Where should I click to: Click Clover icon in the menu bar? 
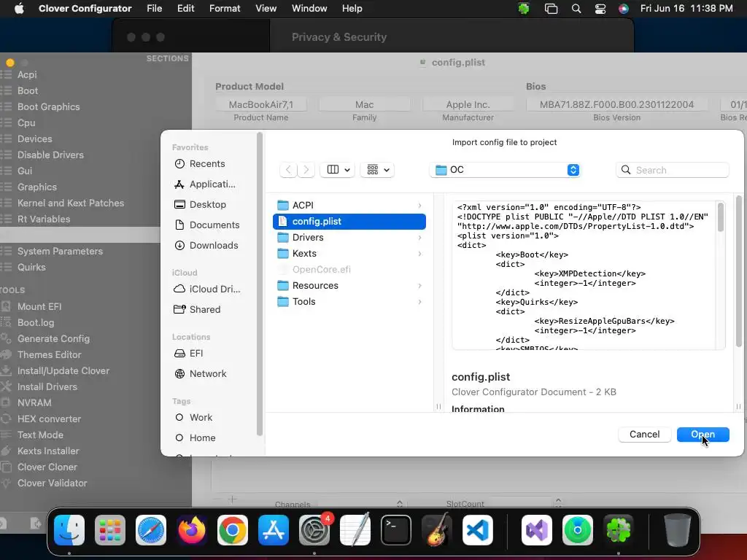[524, 9]
